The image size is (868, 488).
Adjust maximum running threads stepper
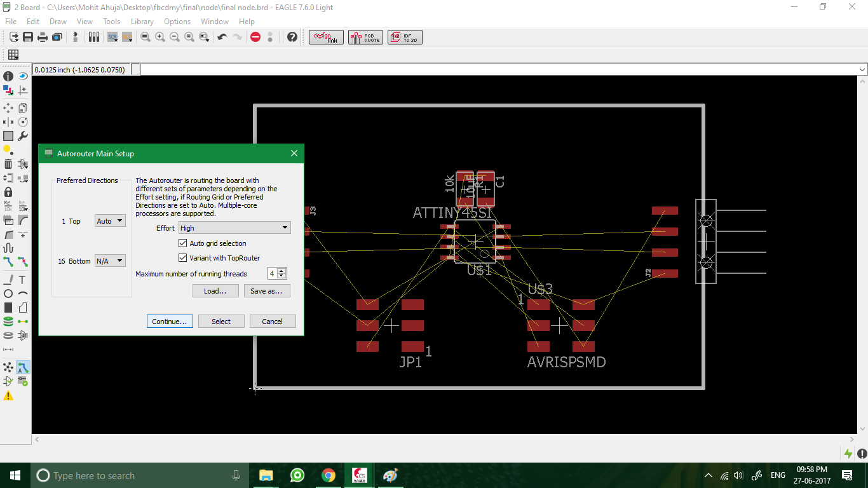pyautogui.click(x=282, y=273)
